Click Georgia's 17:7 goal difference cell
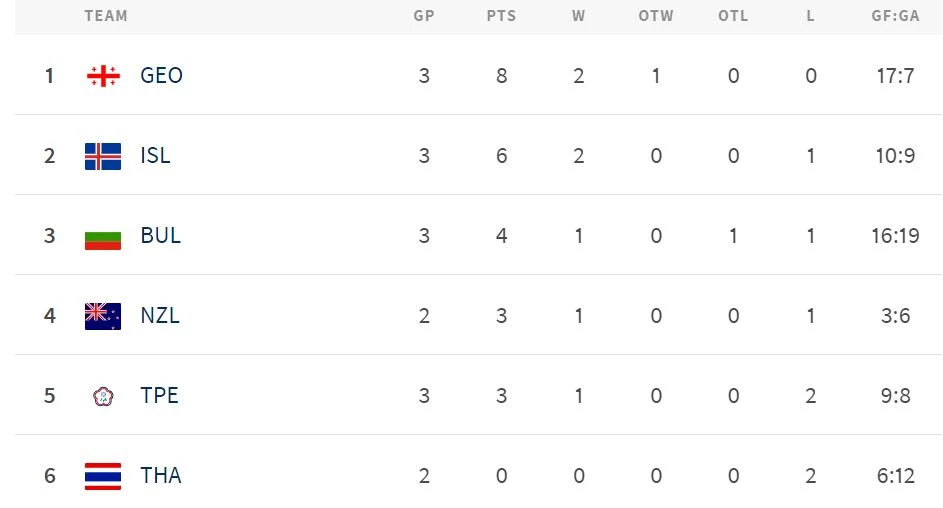Viewport: 943px width, 508px height. [895, 76]
